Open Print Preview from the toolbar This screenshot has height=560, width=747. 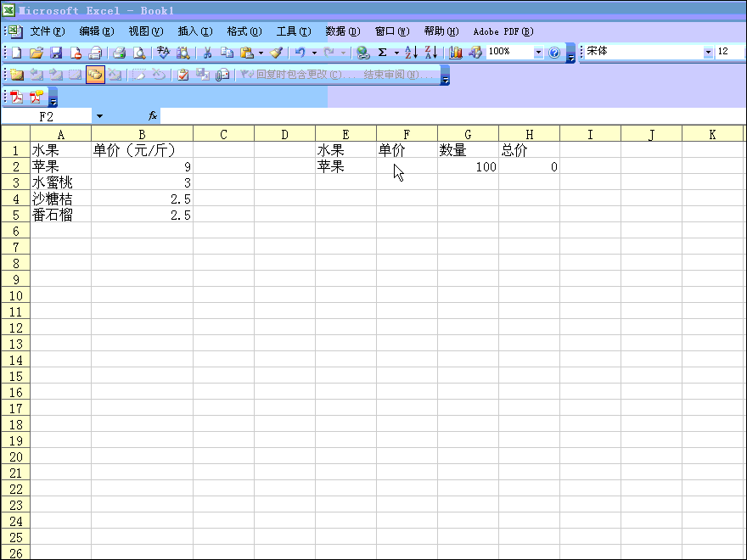(139, 53)
